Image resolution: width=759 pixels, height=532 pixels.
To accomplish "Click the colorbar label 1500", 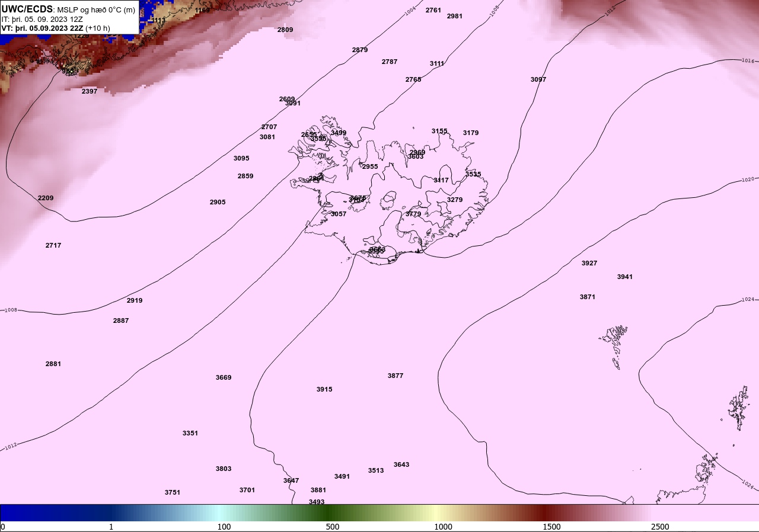I will click(552, 527).
